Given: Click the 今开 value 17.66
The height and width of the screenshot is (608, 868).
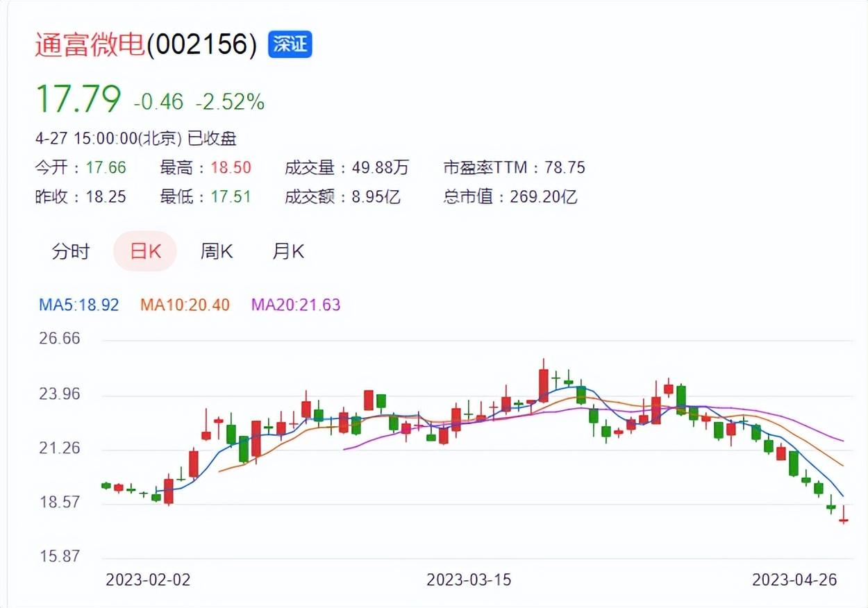Looking at the screenshot, I should (x=106, y=168).
